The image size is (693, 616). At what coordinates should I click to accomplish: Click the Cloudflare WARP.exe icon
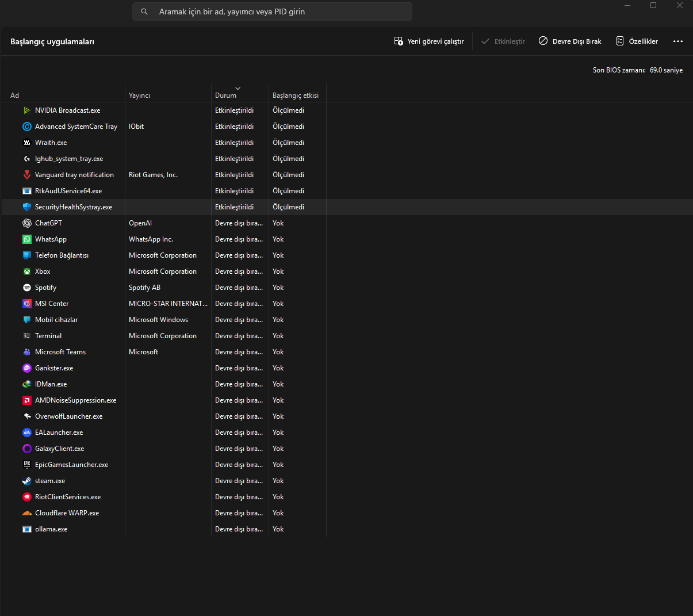click(27, 513)
